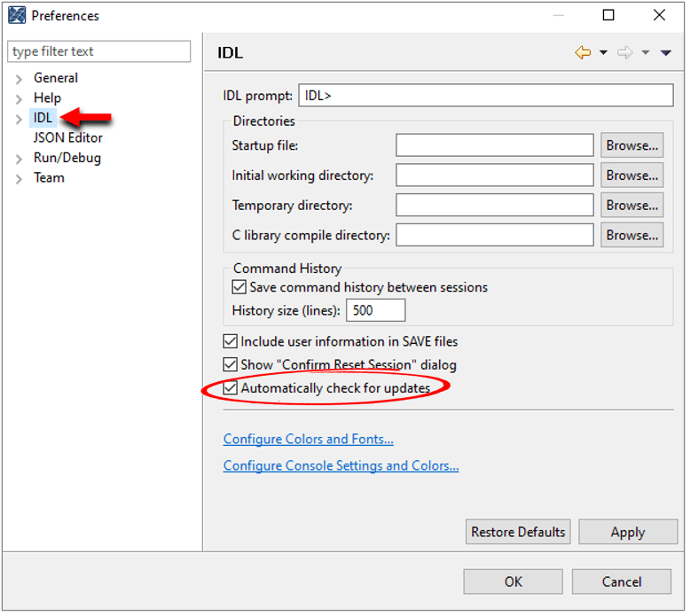This screenshot has height=616, width=690.
Task: Select Run/Debug in the tree
Action: [67, 158]
